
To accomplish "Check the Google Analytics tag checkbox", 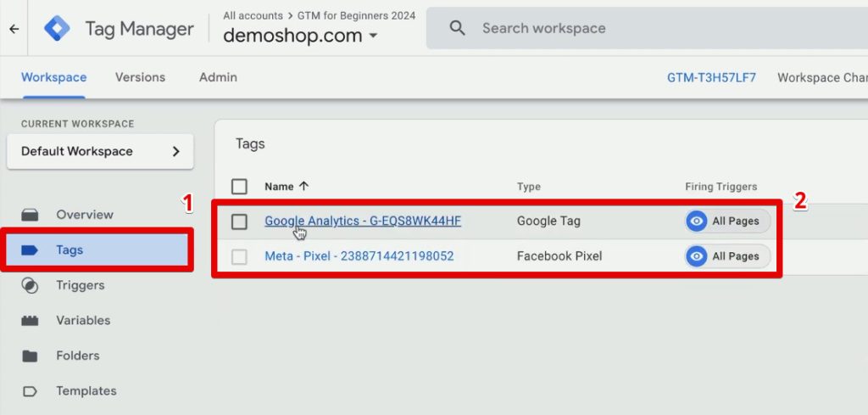I will click(x=239, y=222).
